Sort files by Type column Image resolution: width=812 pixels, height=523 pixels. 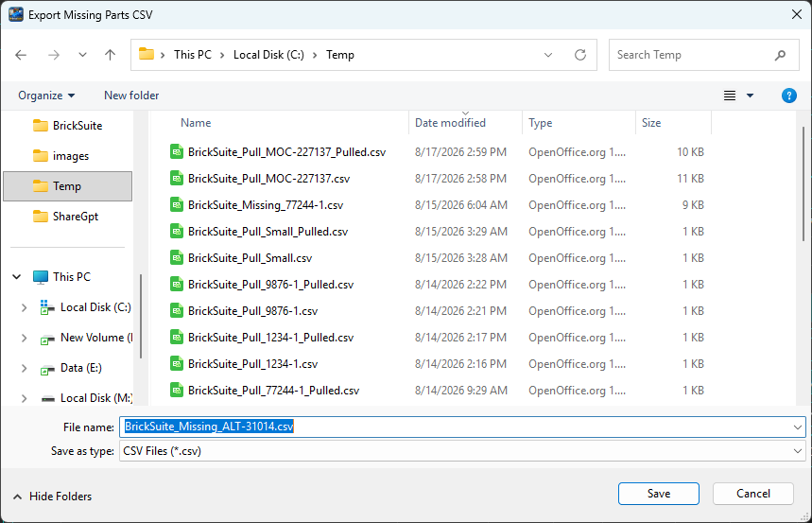(x=540, y=123)
